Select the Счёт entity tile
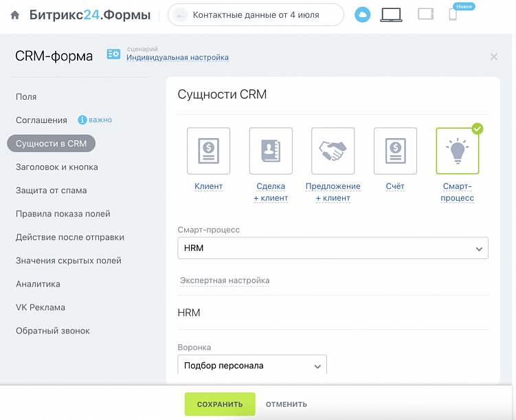 pos(395,151)
